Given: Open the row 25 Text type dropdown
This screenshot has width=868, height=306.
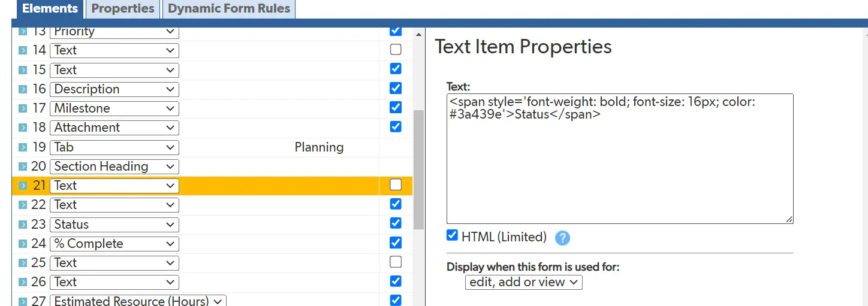Looking at the screenshot, I should [x=114, y=263].
